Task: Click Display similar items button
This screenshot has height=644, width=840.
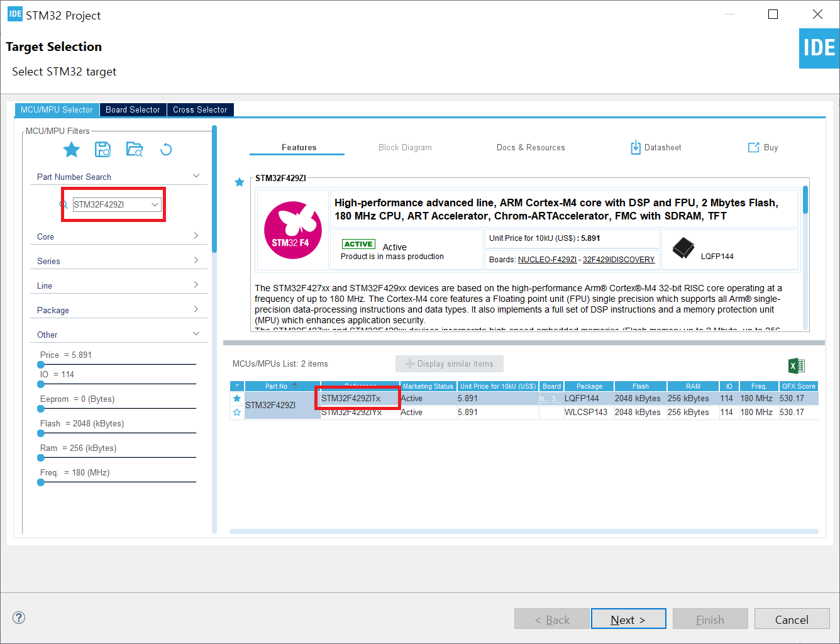Action: [x=450, y=364]
